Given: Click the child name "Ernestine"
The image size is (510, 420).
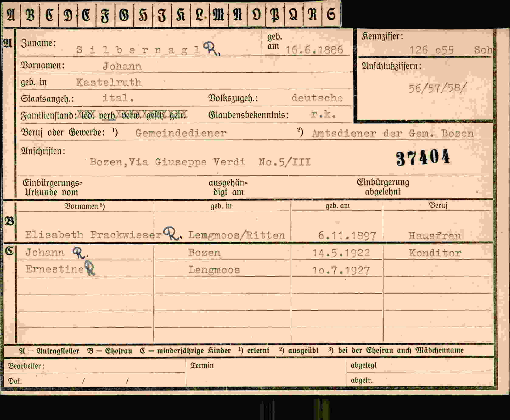Looking at the screenshot, I should [x=55, y=269].
